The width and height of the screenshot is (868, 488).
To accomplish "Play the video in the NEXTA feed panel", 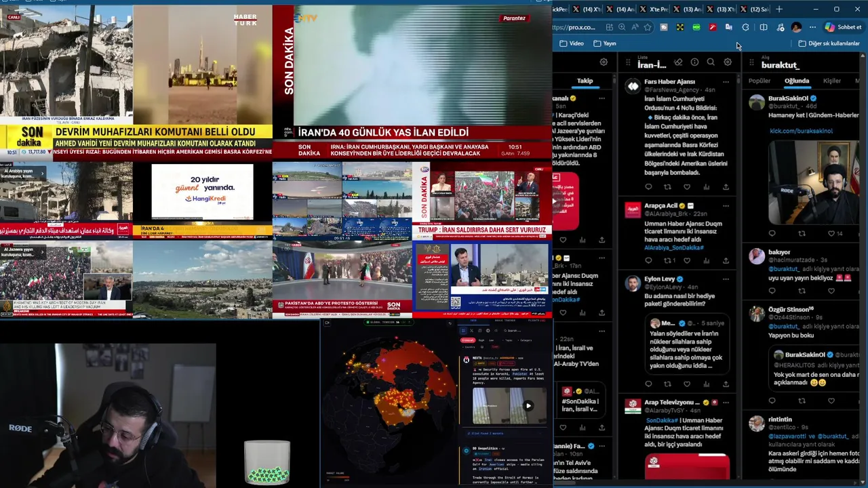I will tap(528, 406).
